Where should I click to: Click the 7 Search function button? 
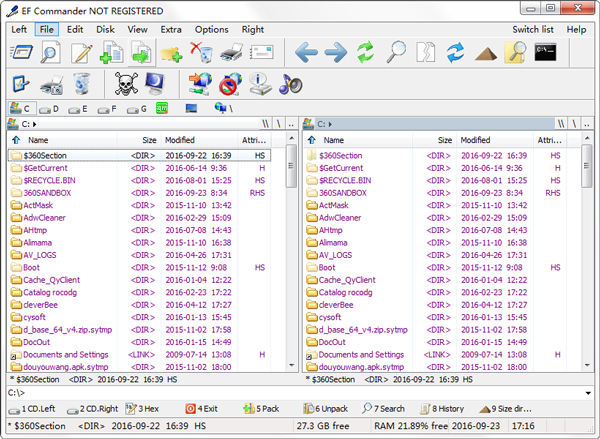coord(383,409)
